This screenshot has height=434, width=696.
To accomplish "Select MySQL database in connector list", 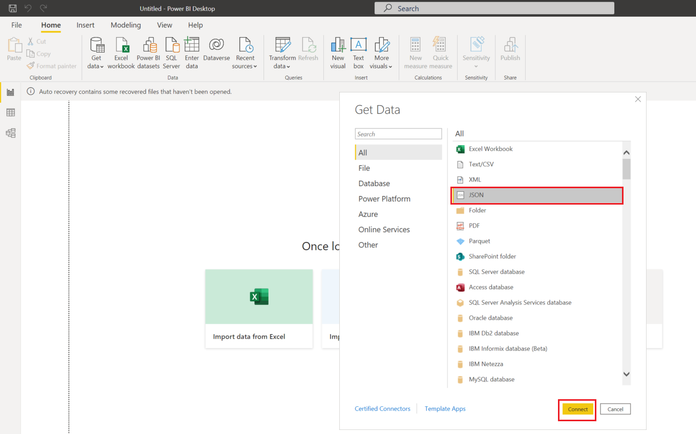I will pos(537,379).
